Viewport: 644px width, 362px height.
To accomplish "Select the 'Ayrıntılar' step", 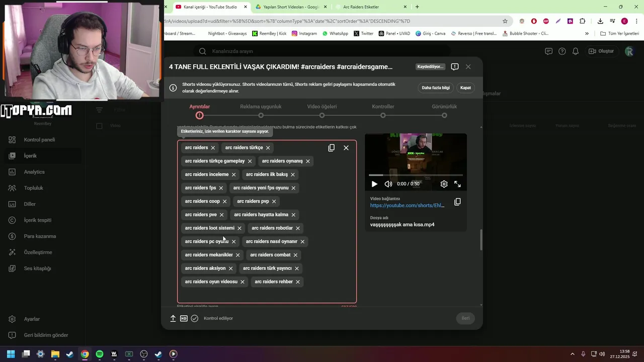I will (x=200, y=111).
